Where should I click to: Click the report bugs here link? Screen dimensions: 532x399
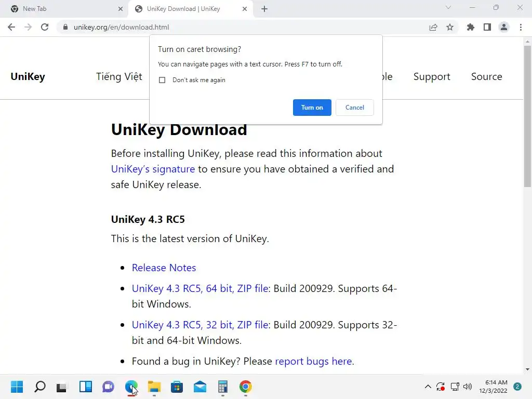[x=313, y=362]
